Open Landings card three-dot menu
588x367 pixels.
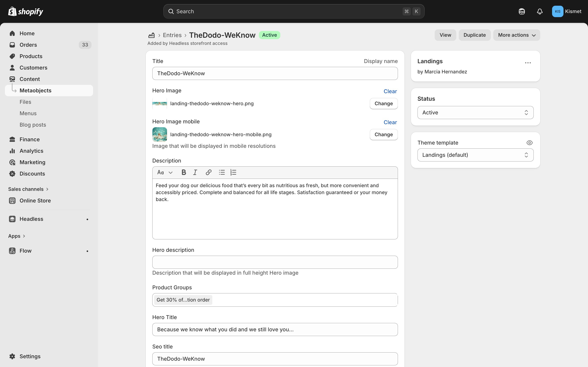[528, 63]
